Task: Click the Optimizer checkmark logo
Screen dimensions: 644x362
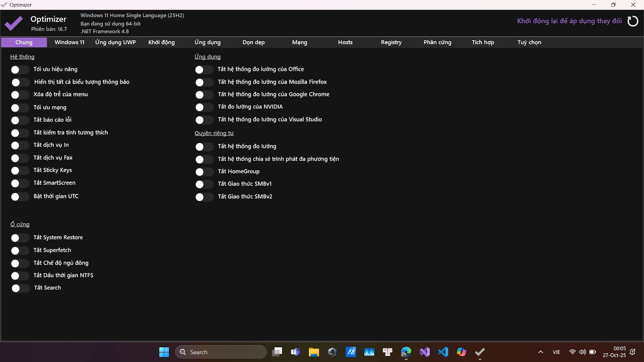Action: 14,24
